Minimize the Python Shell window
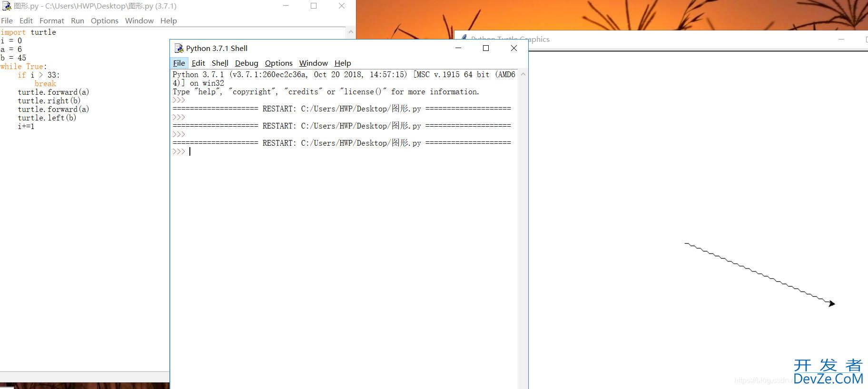This screenshot has width=868, height=389. coord(458,48)
